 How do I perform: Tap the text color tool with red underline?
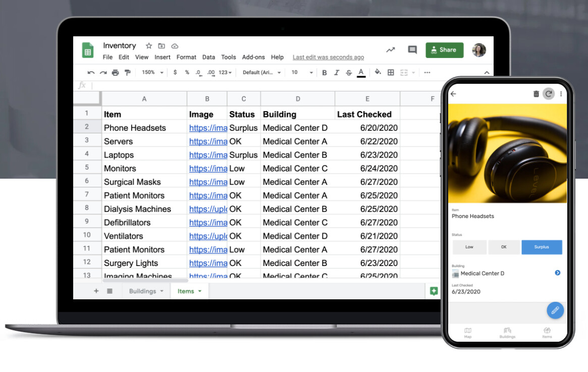(361, 72)
